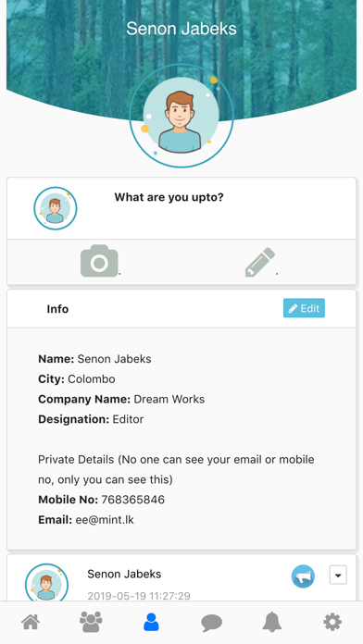
Task: Open the friends group icon tab
Action: pyautogui.click(x=91, y=622)
